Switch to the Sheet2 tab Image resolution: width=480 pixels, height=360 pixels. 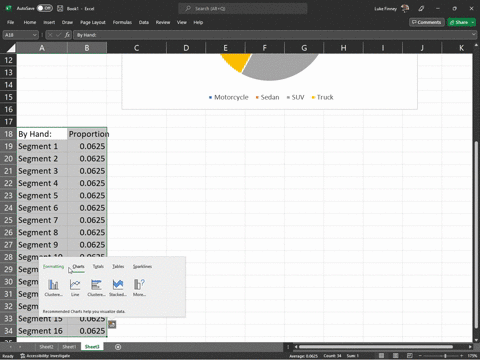pos(46,347)
